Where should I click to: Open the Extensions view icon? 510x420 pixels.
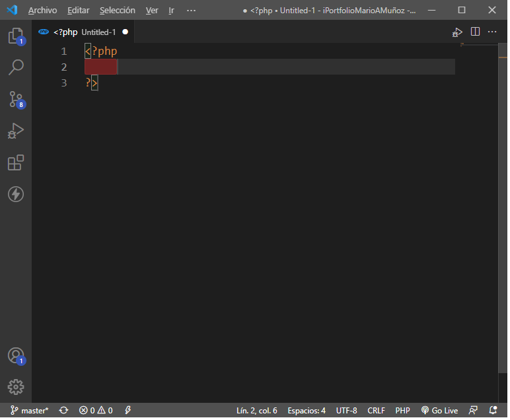(x=16, y=162)
